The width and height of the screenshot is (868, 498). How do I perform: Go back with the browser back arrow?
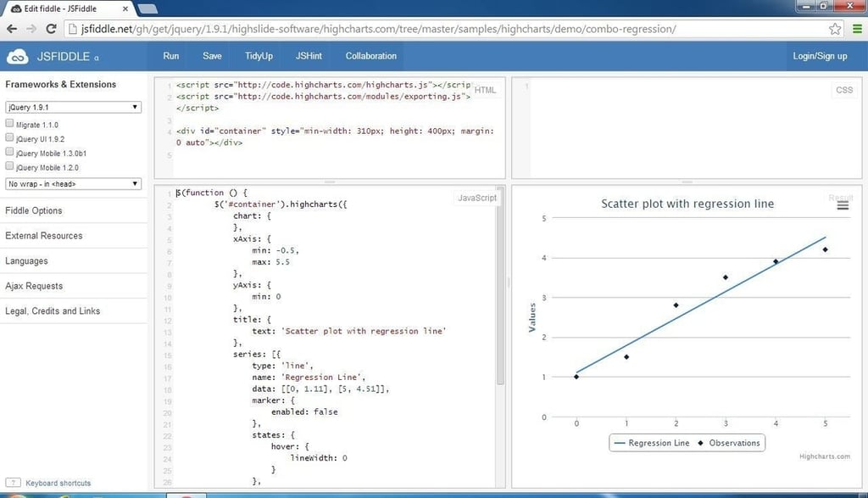point(12,29)
